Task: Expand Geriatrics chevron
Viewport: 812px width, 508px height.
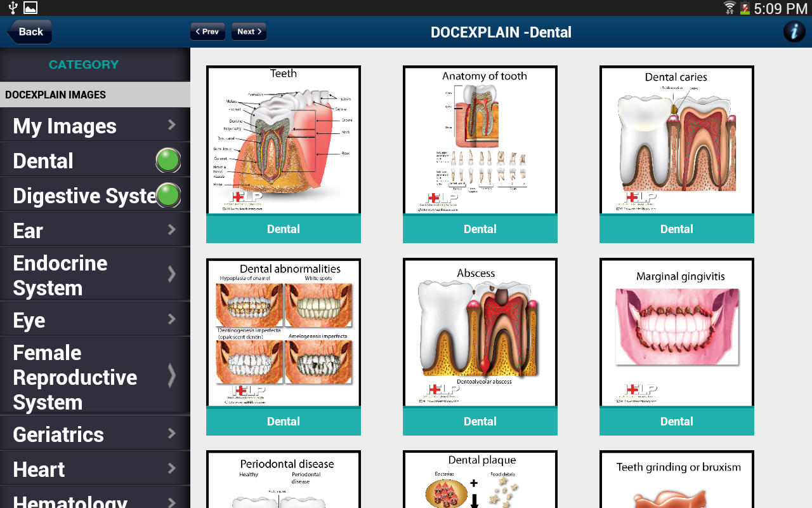Action: tap(172, 433)
